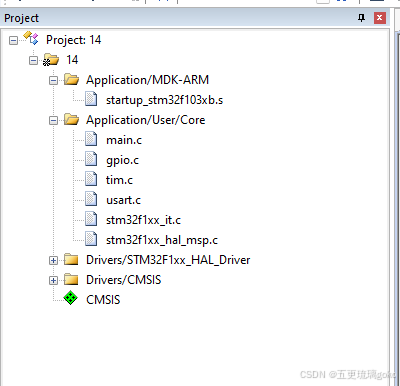The image size is (400, 386).
Task: Click the stm32f1xx_it.c file icon
Action: pos(91,219)
